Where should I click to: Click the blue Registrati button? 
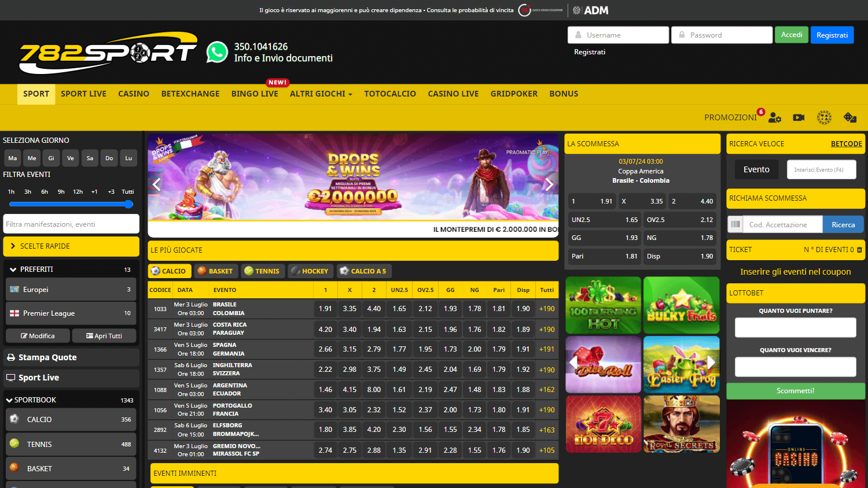click(832, 35)
